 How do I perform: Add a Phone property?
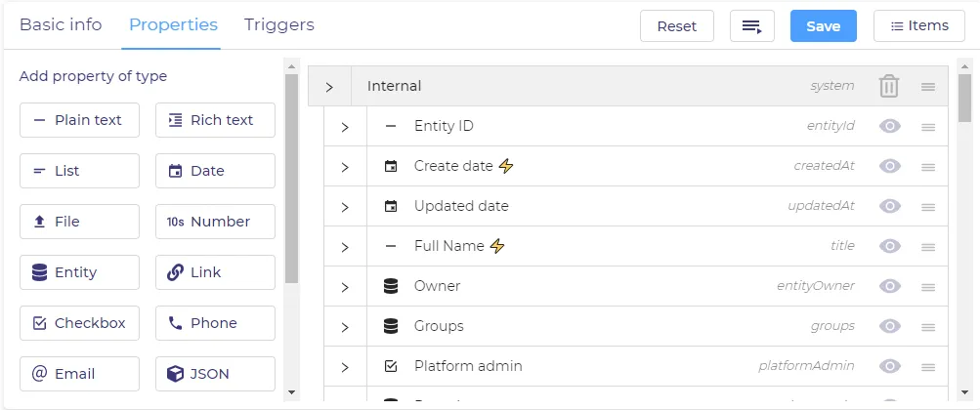pyautogui.click(x=215, y=323)
